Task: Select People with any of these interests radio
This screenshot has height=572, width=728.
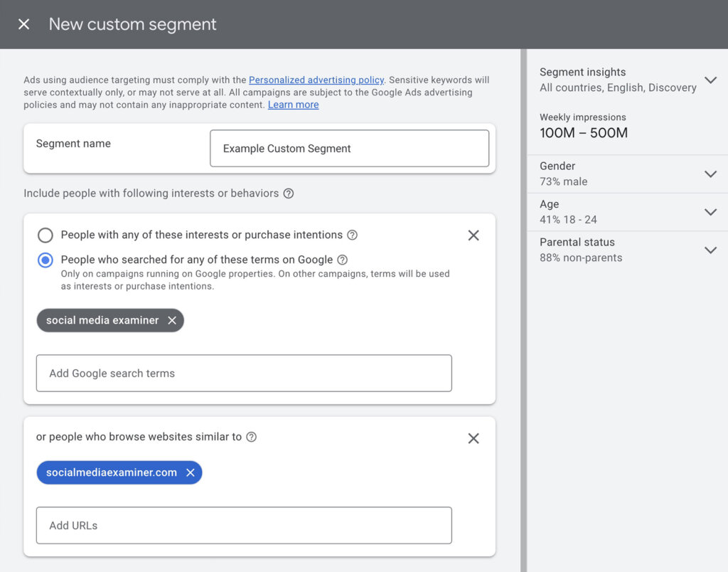Action: pyautogui.click(x=45, y=235)
